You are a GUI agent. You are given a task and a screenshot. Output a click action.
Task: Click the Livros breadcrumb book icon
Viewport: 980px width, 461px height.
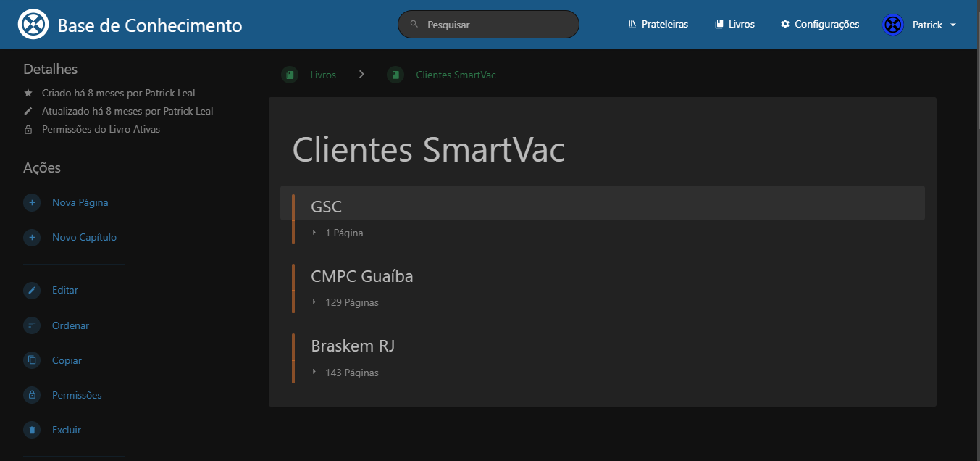(x=290, y=75)
